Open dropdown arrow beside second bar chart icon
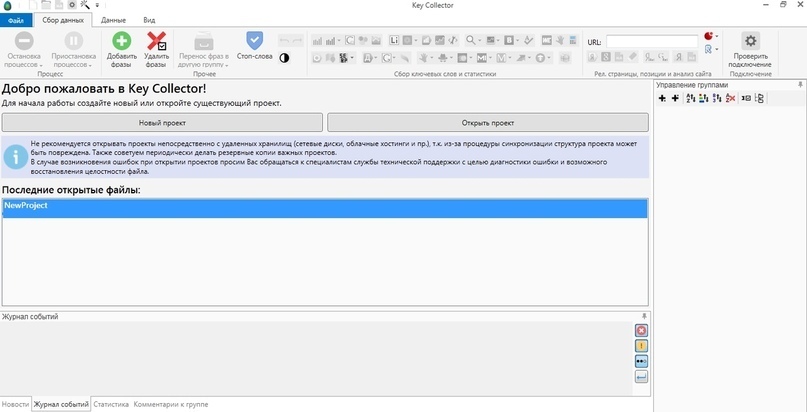The height and width of the screenshot is (412, 807). click(x=339, y=40)
